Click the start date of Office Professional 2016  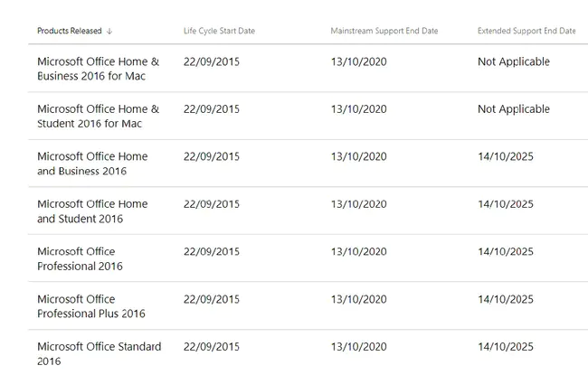(x=211, y=251)
